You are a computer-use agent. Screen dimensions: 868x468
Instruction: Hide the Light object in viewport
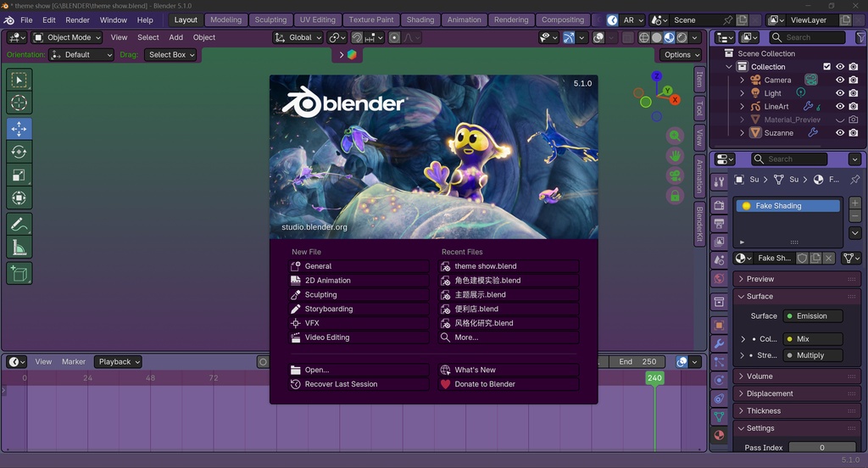click(x=840, y=93)
